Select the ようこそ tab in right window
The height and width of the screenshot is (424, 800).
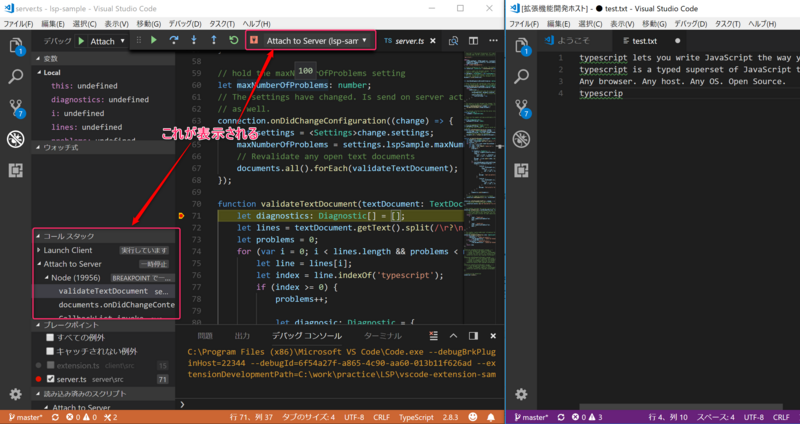coord(574,41)
